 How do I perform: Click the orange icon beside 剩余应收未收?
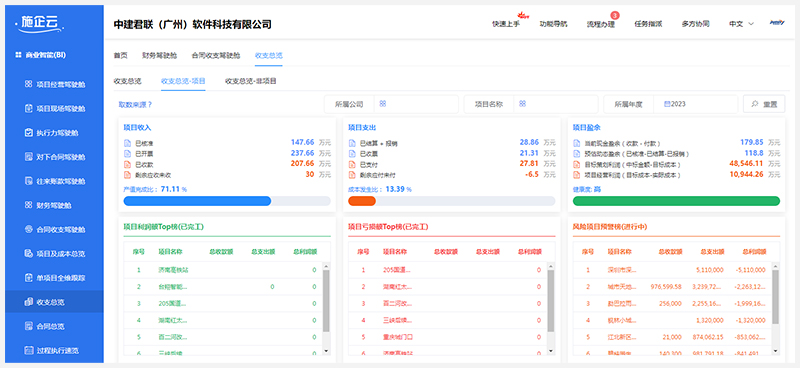click(127, 175)
